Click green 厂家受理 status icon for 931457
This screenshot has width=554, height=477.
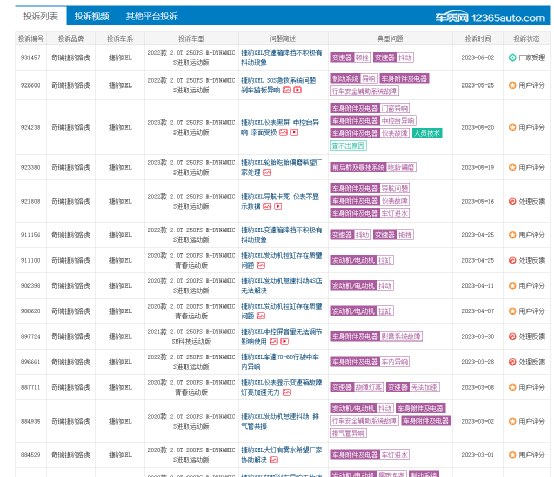click(512, 57)
